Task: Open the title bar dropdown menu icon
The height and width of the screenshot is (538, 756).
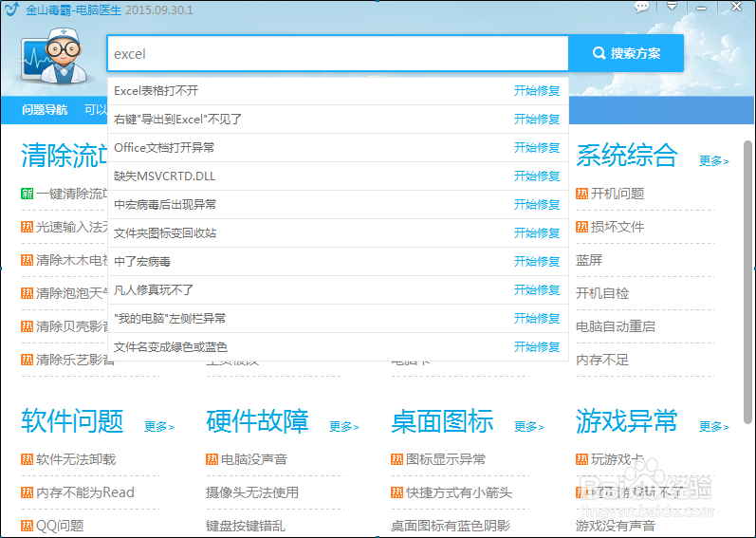Action: pyautogui.click(x=672, y=7)
